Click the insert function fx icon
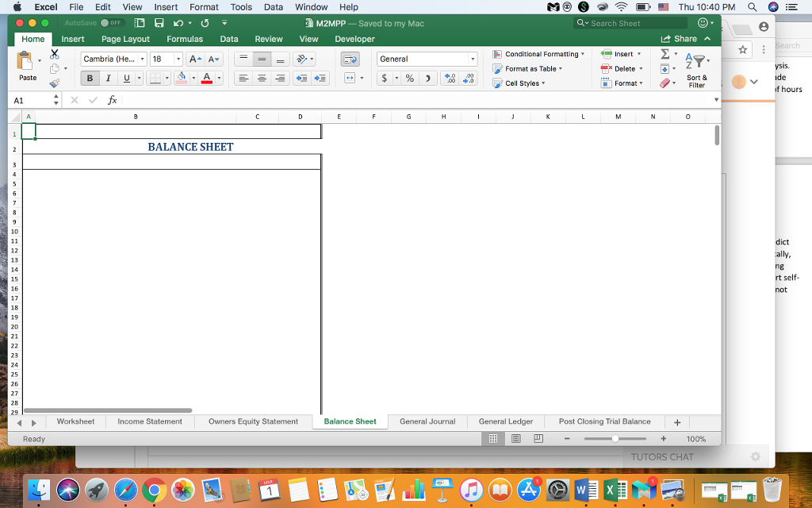This screenshot has height=508, width=812. pyautogui.click(x=112, y=100)
